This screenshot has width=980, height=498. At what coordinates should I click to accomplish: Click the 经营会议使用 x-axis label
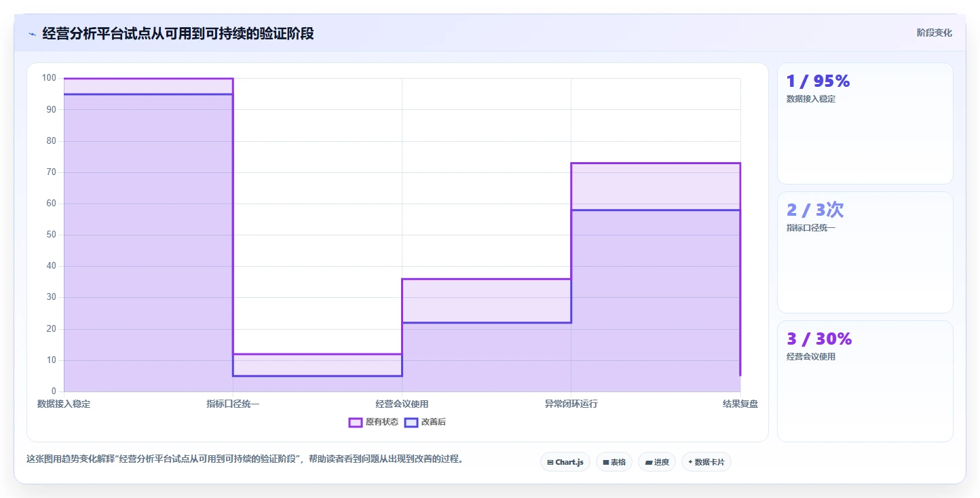click(402, 404)
